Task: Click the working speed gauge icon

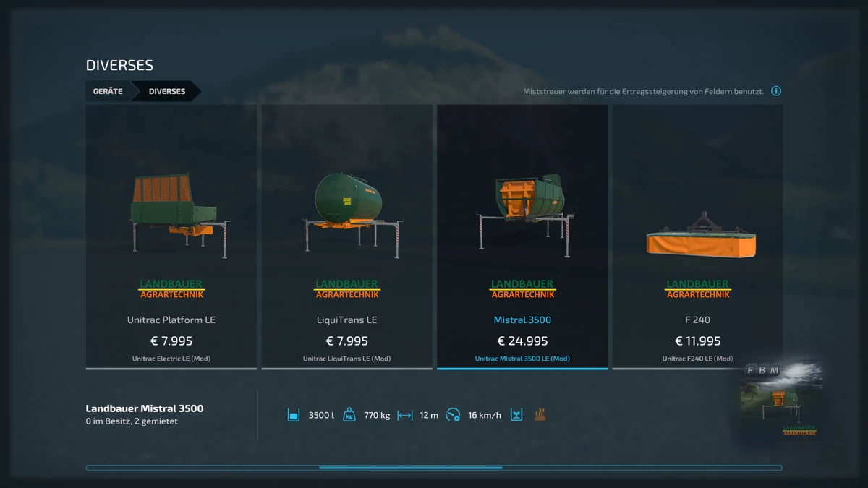Action: (454, 415)
